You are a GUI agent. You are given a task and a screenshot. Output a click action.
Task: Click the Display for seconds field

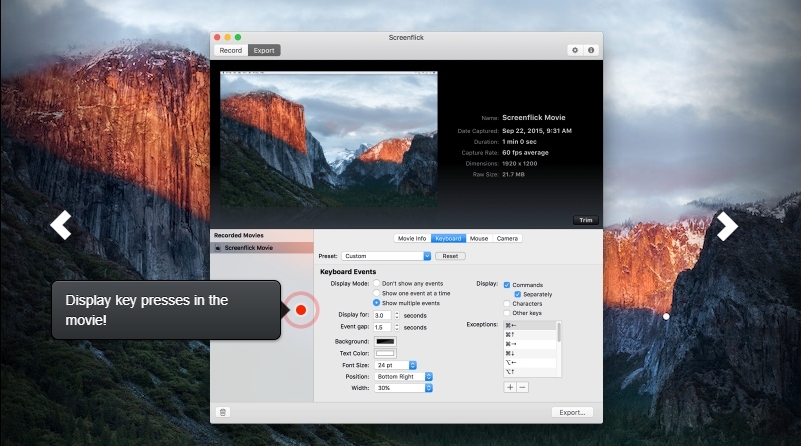click(383, 316)
